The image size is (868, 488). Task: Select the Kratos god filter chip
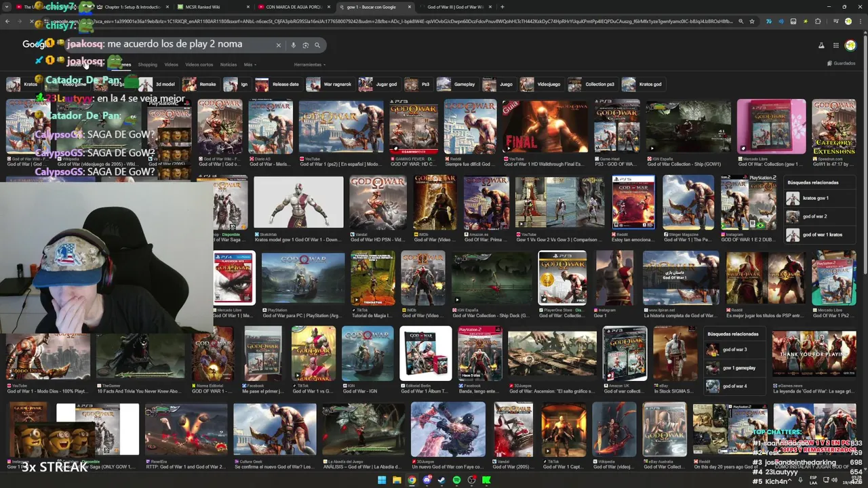click(642, 84)
